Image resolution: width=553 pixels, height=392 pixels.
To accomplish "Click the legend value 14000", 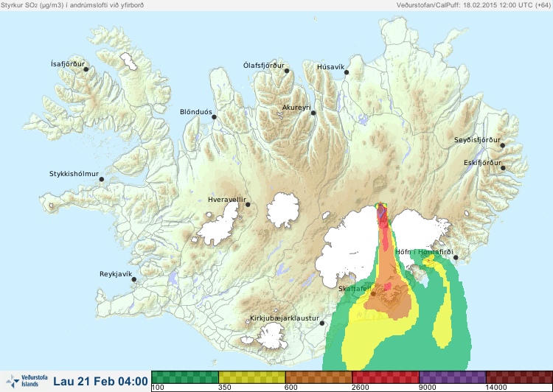I will point(495,388).
